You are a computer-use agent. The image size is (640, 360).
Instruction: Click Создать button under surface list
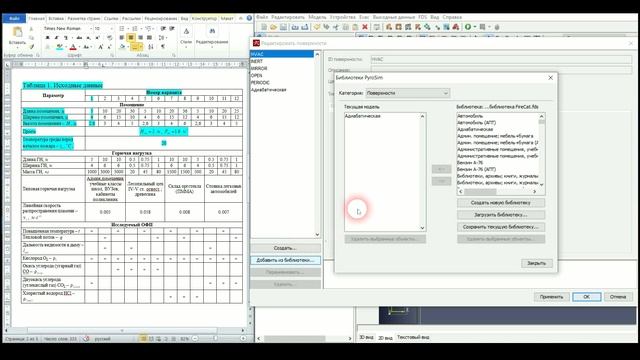(285, 248)
